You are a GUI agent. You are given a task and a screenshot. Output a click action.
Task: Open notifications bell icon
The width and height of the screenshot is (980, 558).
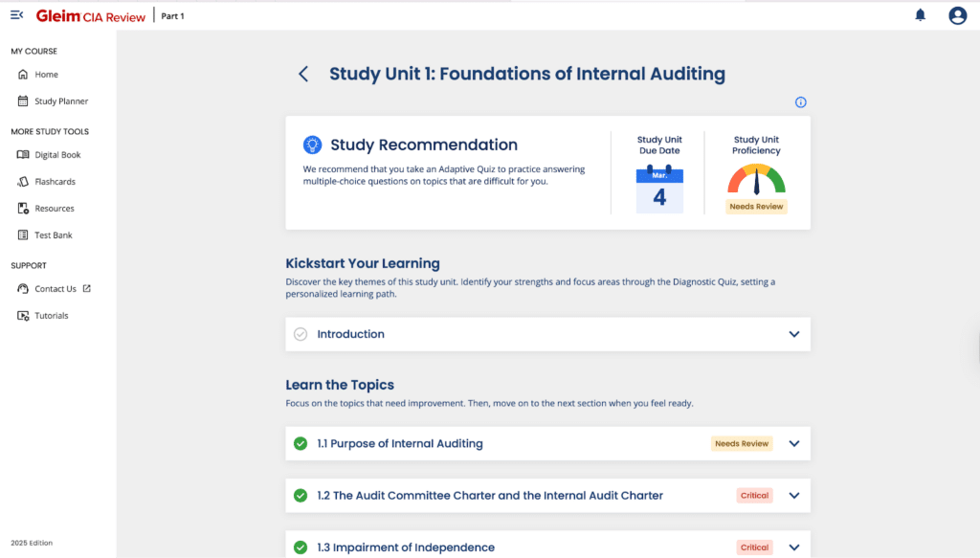point(921,15)
